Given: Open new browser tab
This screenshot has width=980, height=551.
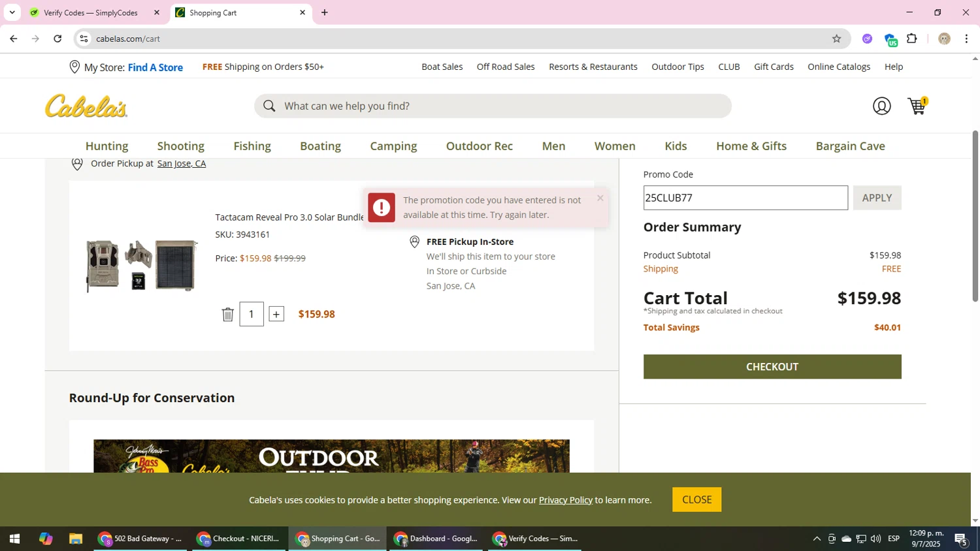Looking at the screenshot, I should tap(324, 12).
